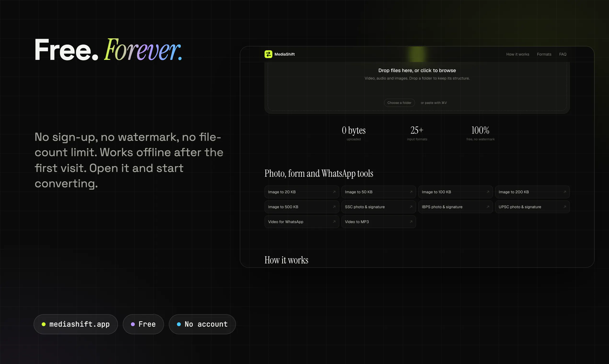Click the 'or paste with ⌘V' text

[434, 103]
